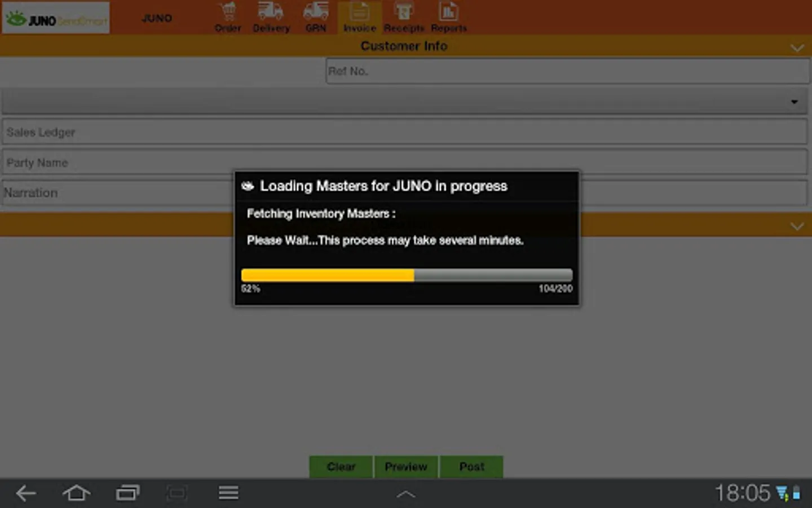Click the 18:05 clock
The width and height of the screenshot is (812, 508).
click(x=743, y=493)
